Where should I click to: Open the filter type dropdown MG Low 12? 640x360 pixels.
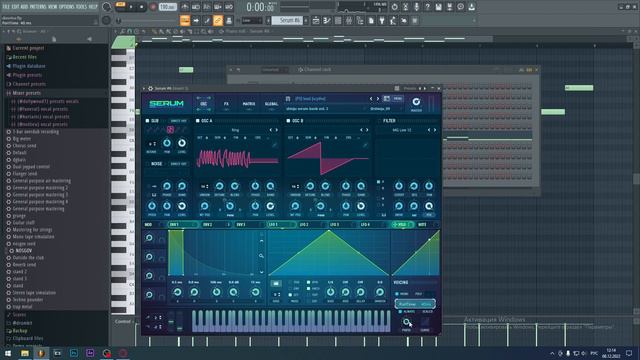pos(402,130)
